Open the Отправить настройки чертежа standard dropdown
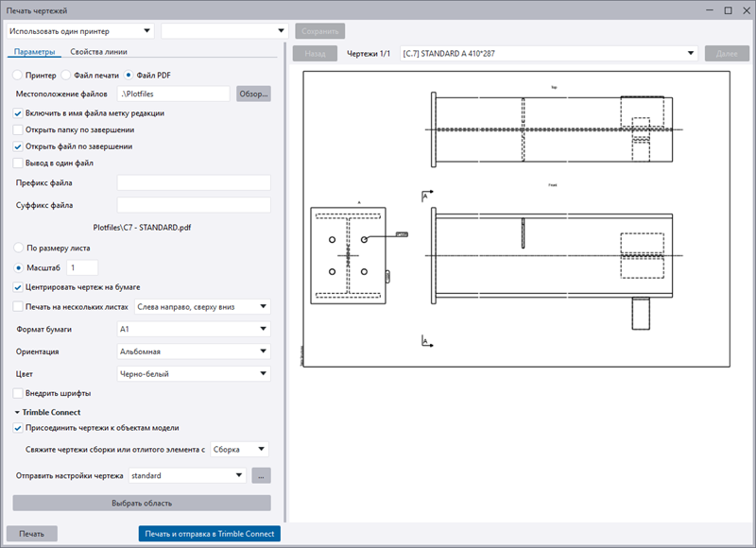The width and height of the screenshot is (756, 548). (x=187, y=475)
